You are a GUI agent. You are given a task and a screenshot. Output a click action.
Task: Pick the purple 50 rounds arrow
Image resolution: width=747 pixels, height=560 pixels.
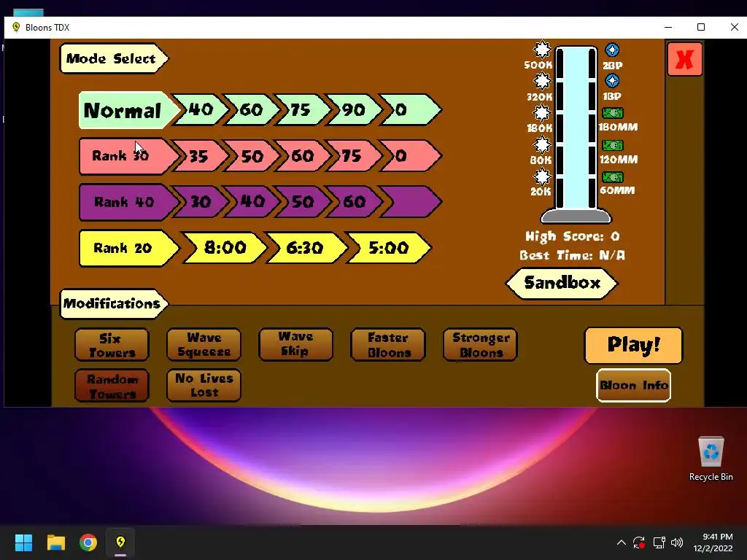pos(303,202)
